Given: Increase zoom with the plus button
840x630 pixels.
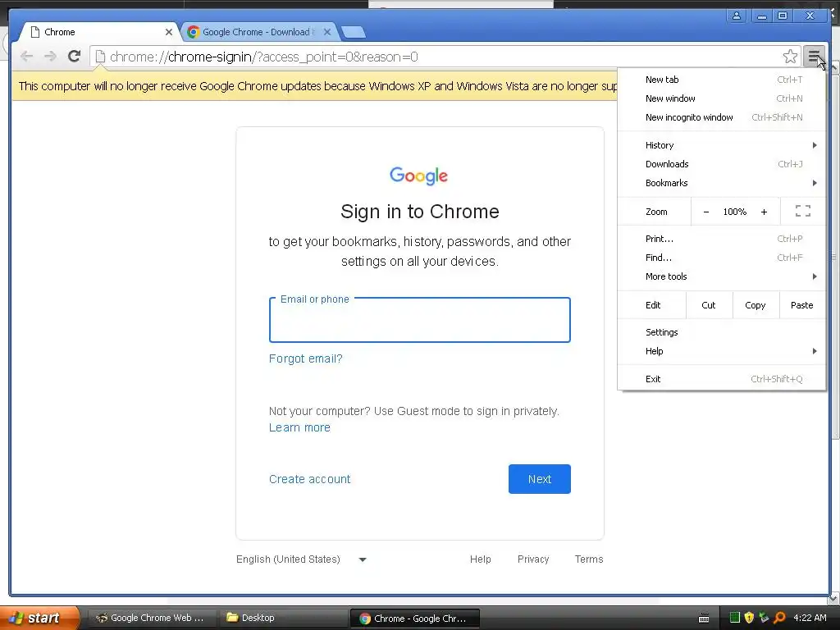Looking at the screenshot, I should pos(764,212).
